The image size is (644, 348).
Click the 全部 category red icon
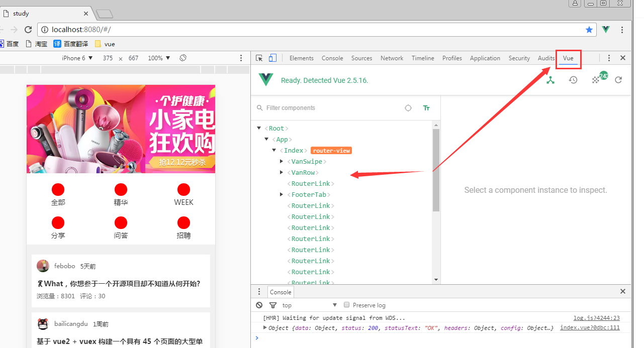(x=58, y=190)
